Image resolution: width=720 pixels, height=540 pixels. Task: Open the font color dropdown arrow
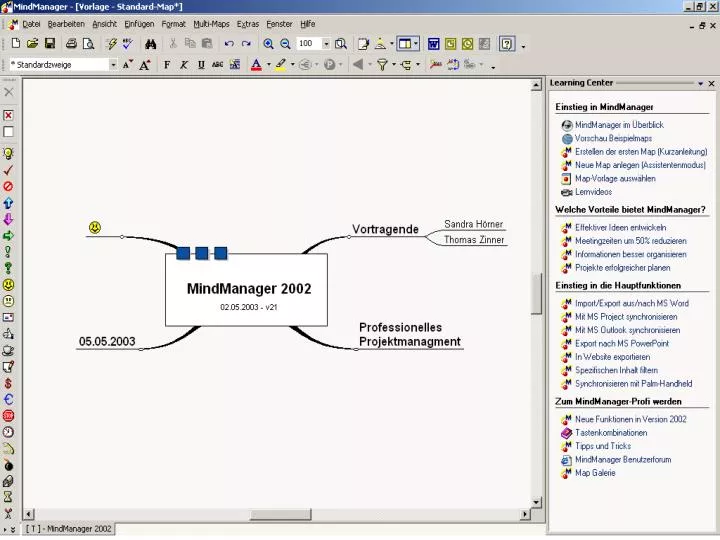[269, 65]
